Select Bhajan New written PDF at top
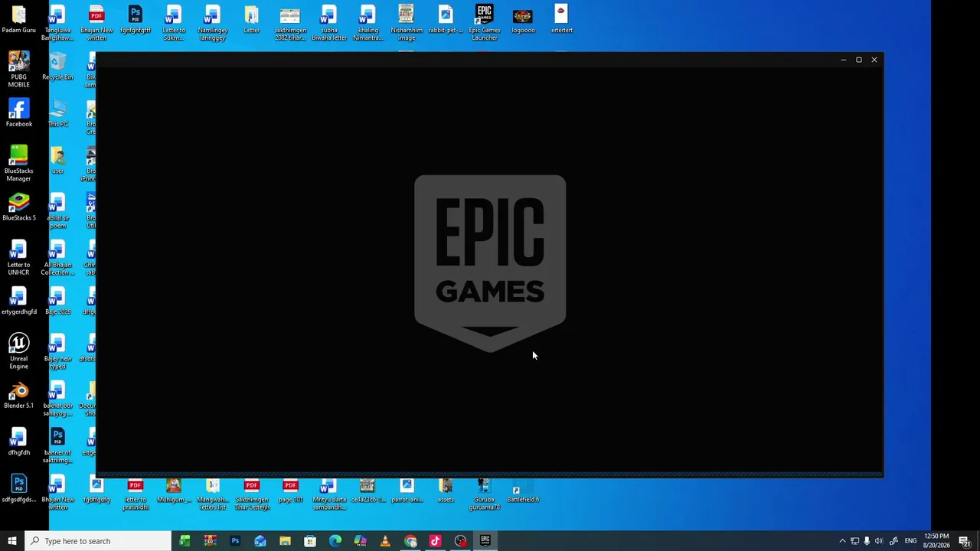The image size is (980, 551). [x=96, y=23]
